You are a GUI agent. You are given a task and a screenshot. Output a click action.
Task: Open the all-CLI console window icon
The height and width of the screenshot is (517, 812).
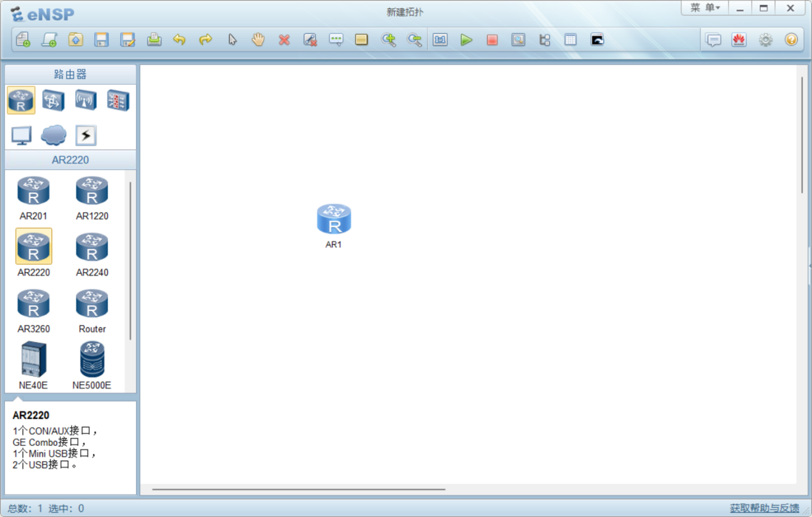point(597,40)
